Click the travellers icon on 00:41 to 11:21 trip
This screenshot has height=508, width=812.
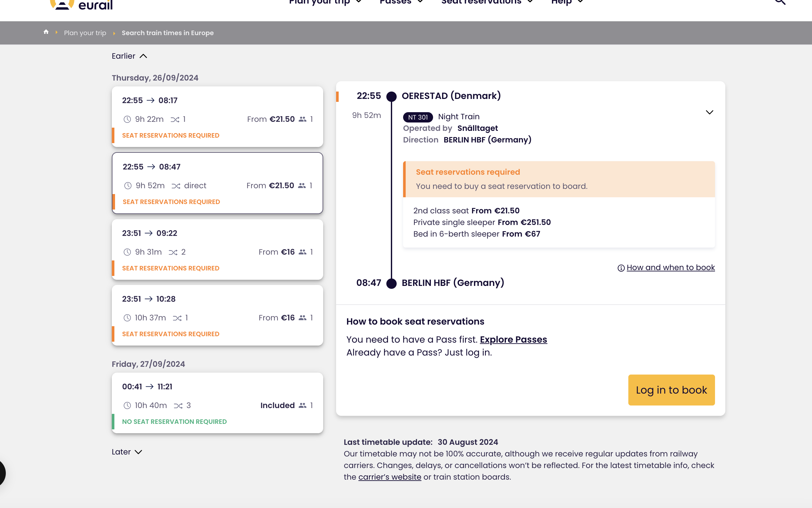(x=302, y=405)
